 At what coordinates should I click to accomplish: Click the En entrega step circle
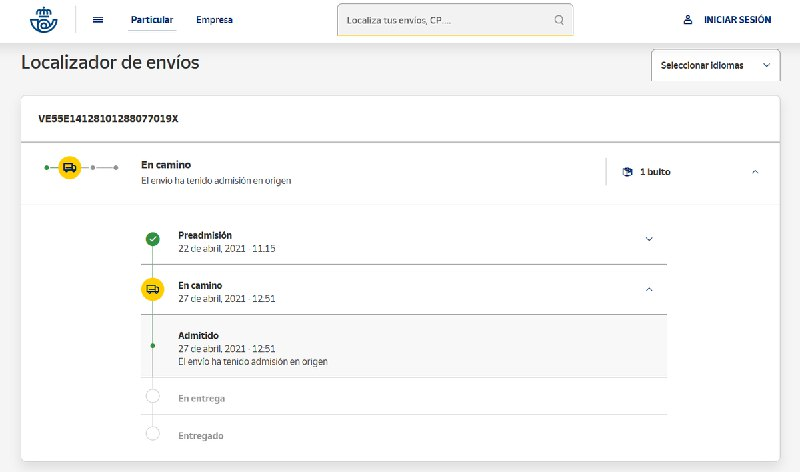point(153,396)
